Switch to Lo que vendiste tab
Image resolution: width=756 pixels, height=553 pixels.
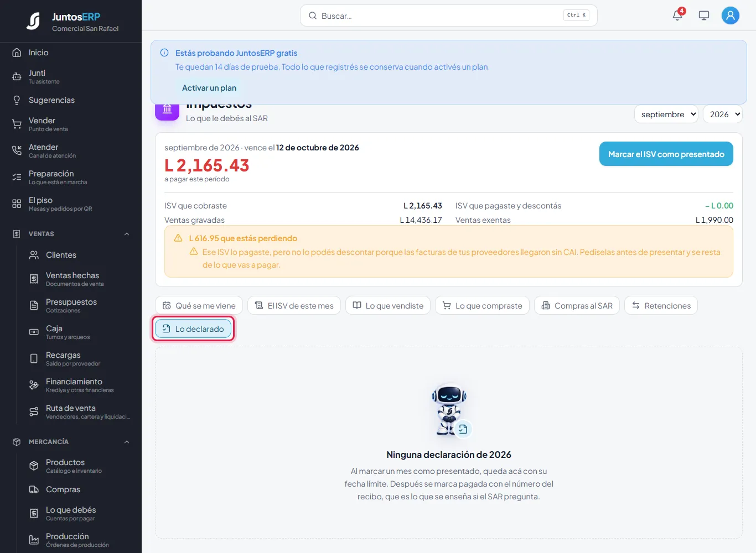click(388, 306)
